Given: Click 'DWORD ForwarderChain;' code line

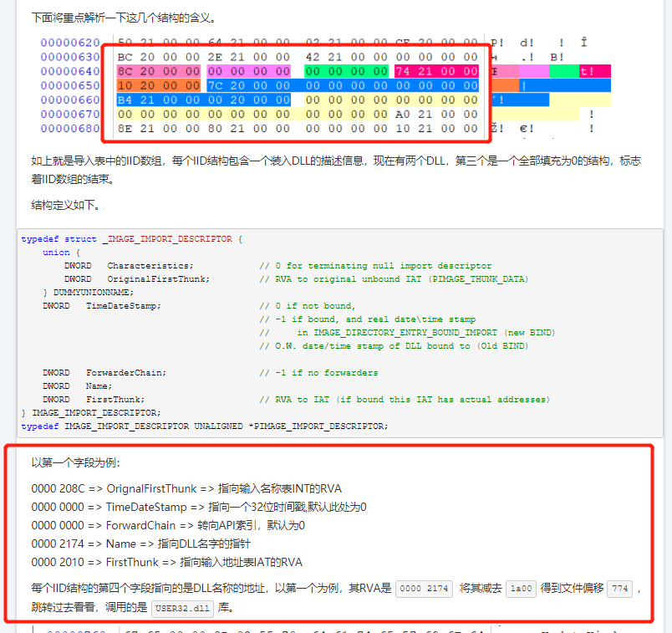Looking at the screenshot, I should click(x=104, y=373).
